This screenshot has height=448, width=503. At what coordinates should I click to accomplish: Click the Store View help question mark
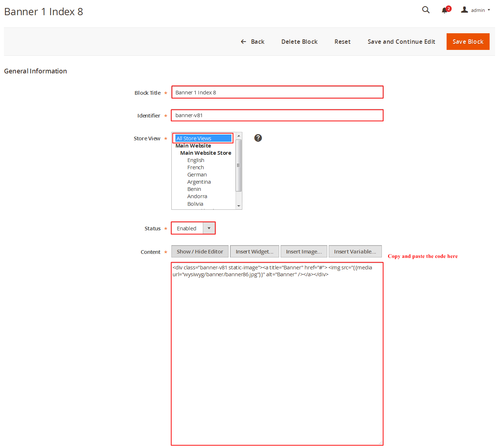point(258,138)
